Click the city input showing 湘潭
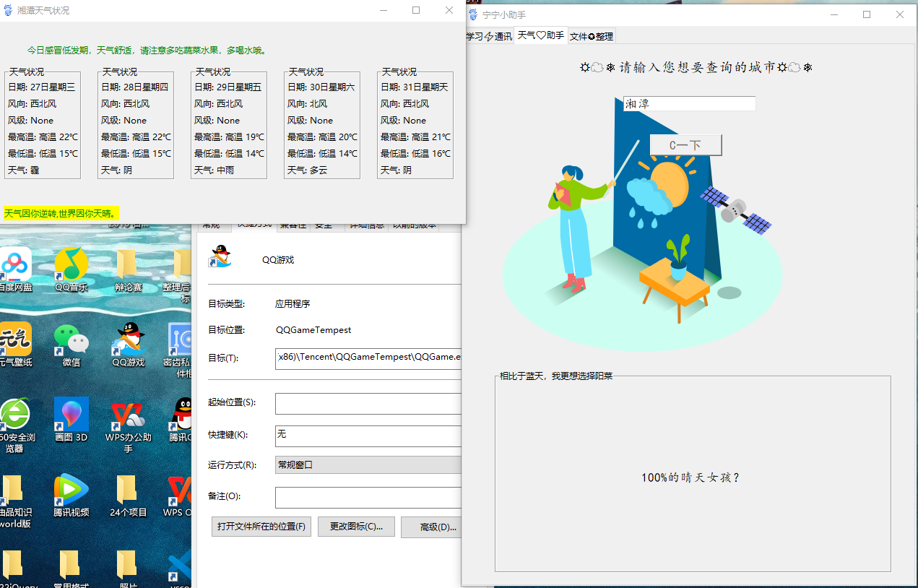This screenshot has width=918, height=588. [688, 103]
